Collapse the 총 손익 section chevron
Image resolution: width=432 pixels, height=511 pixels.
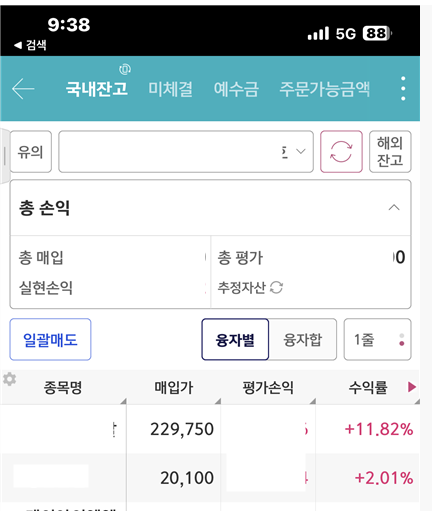pos(394,208)
